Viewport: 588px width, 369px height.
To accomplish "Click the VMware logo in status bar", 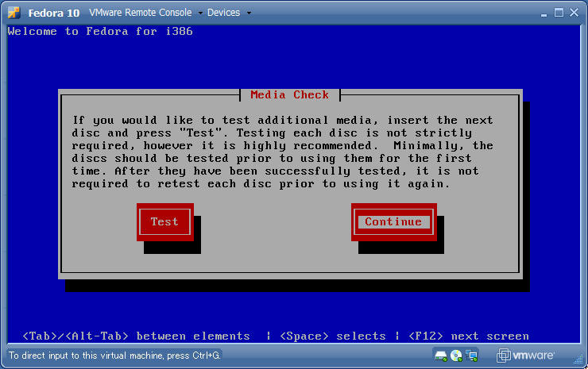I will (x=525, y=356).
